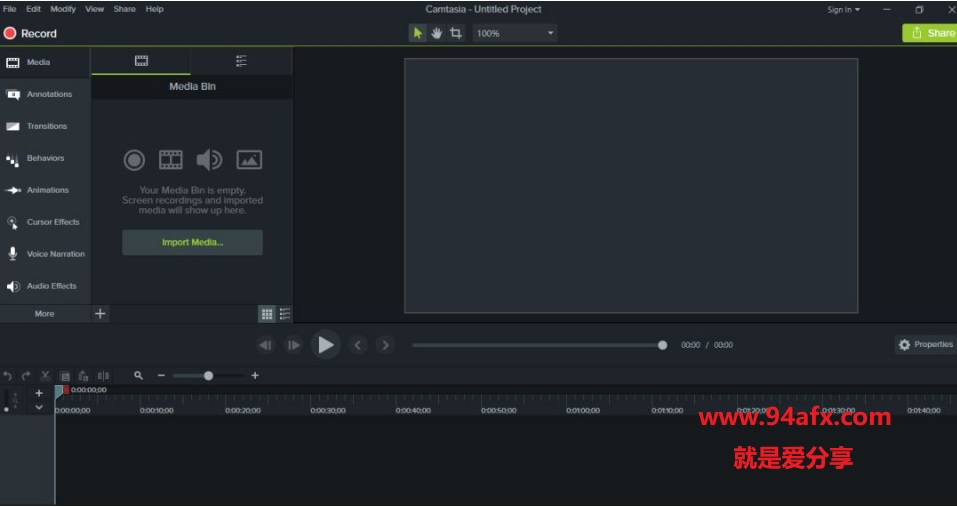Click the Paste icon in timeline toolbar
The height and width of the screenshot is (507, 957).
[84, 376]
